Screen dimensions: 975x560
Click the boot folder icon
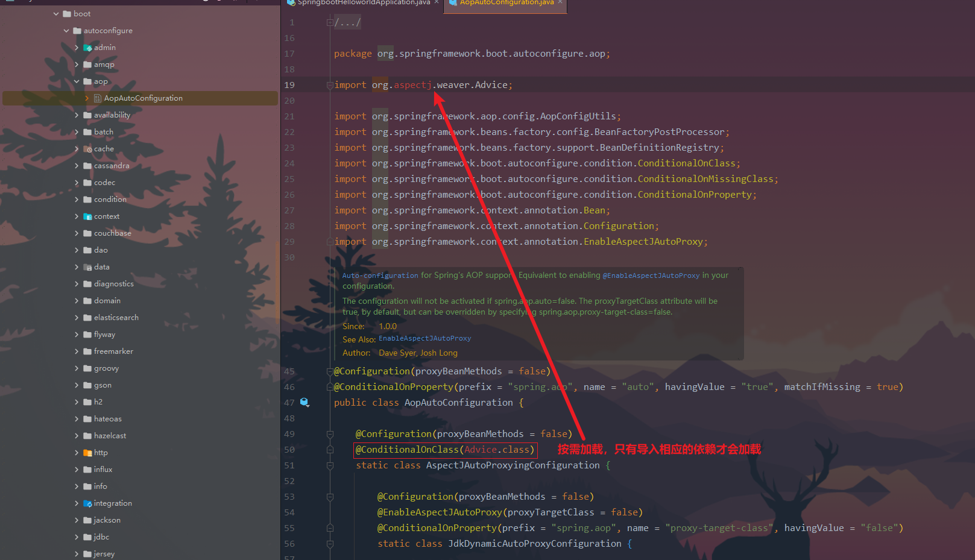click(x=67, y=14)
